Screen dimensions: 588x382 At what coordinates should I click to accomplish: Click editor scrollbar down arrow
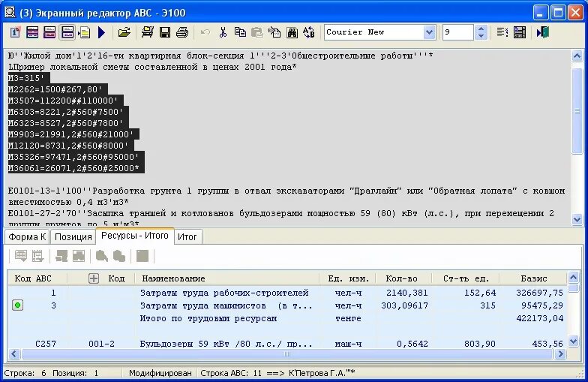(x=577, y=219)
